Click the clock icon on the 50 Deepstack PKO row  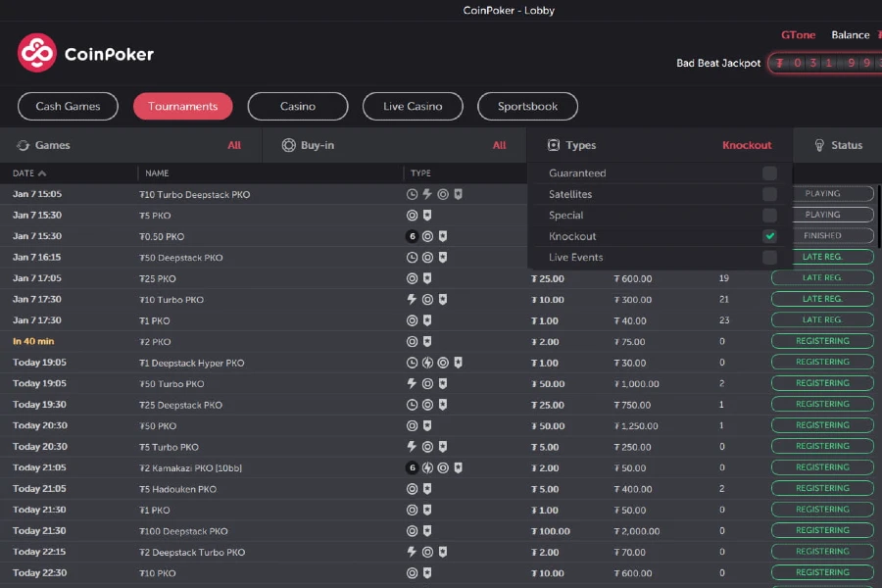tap(413, 257)
